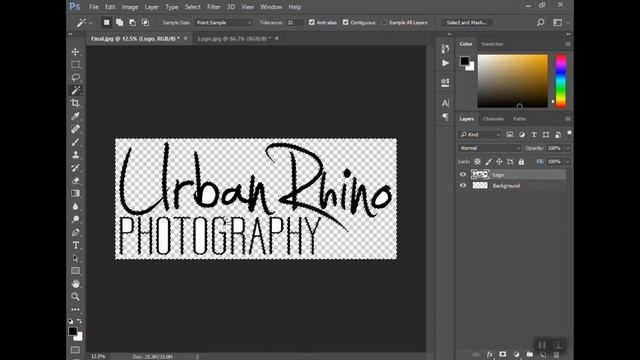The image size is (640, 360).
Task: Click the foreground color in Color panel
Action: pos(464,61)
